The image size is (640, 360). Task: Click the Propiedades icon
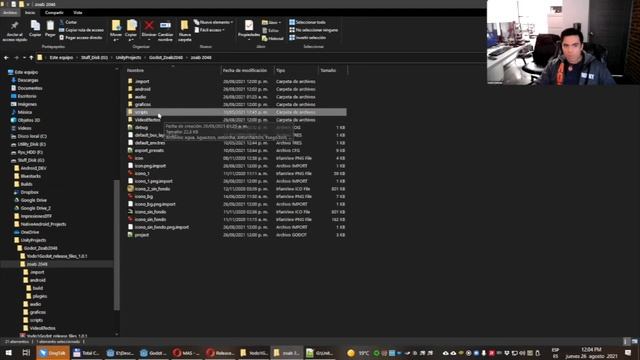coord(249,26)
